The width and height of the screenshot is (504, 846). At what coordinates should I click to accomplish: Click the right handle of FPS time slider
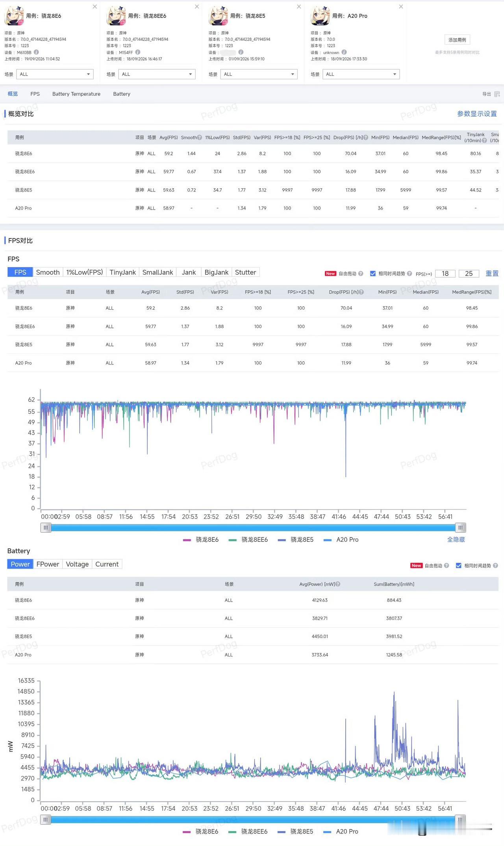click(x=461, y=528)
